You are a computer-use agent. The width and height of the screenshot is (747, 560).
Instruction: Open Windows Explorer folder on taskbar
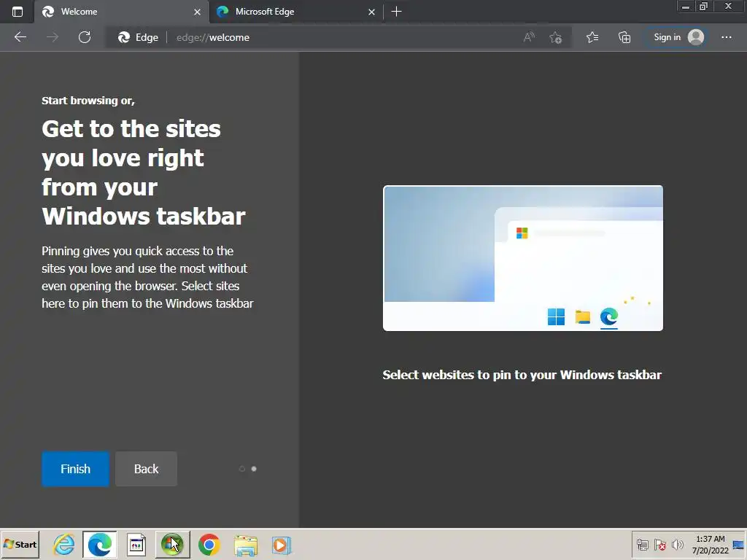246,545
